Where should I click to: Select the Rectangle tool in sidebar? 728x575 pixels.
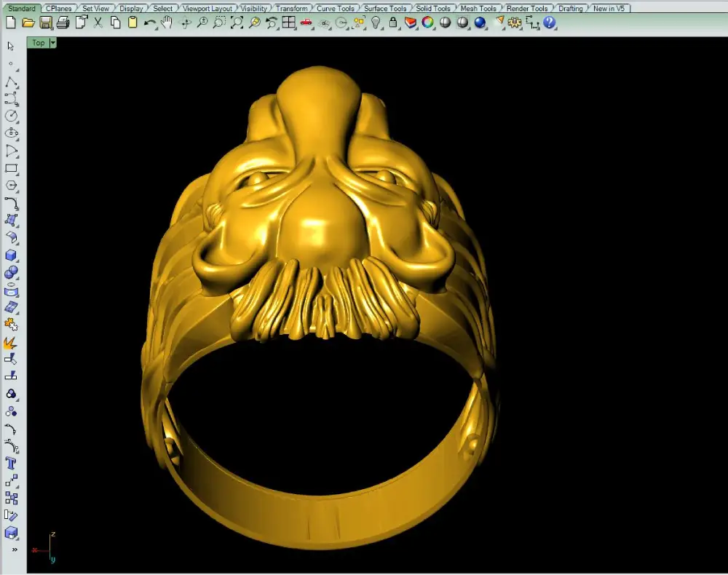click(x=11, y=168)
